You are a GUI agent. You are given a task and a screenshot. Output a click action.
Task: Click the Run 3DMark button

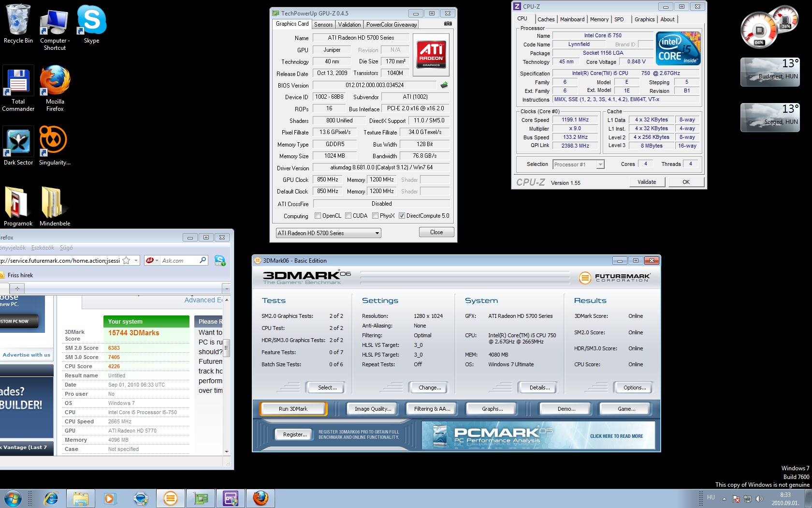coord(293,409)
